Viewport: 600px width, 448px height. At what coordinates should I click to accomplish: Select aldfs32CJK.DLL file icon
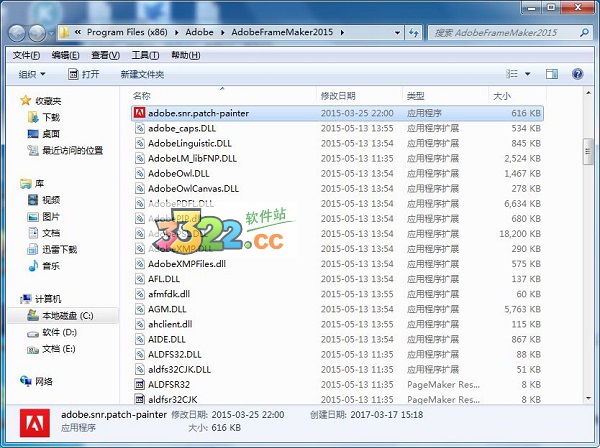point(140,370)
